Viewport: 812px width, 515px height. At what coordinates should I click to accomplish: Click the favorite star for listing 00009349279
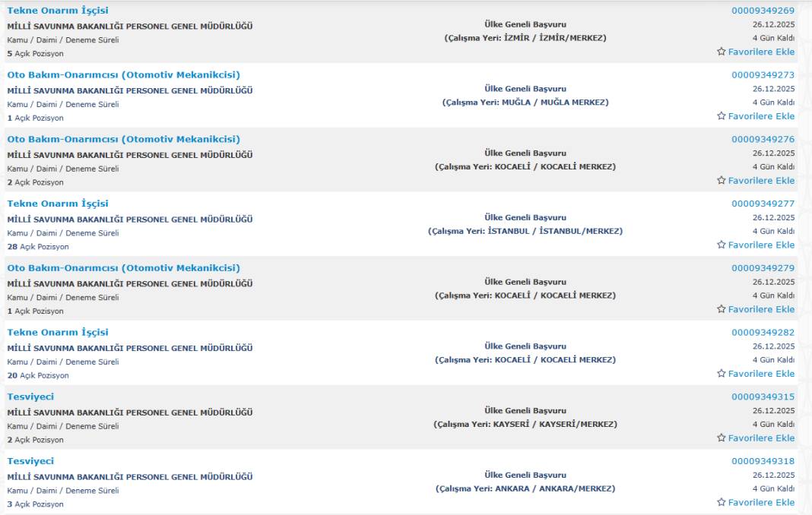[722, 309]
